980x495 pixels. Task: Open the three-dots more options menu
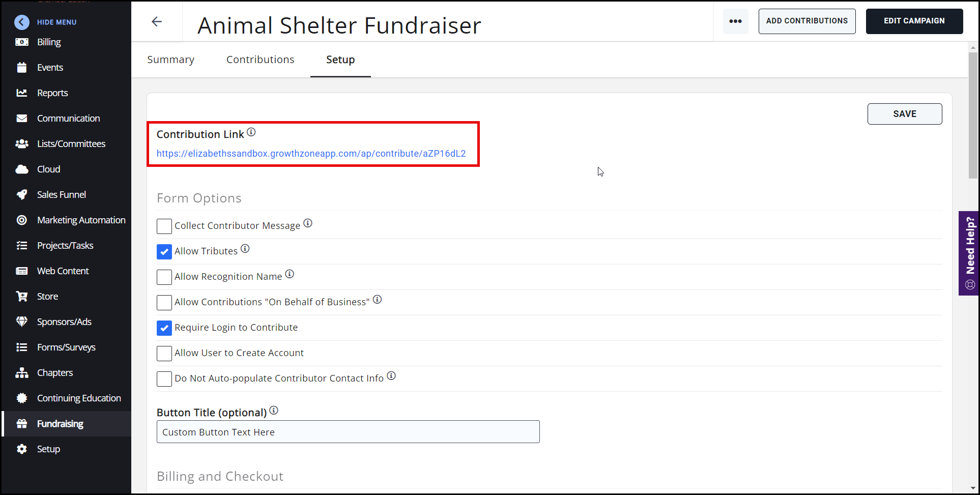735,21
